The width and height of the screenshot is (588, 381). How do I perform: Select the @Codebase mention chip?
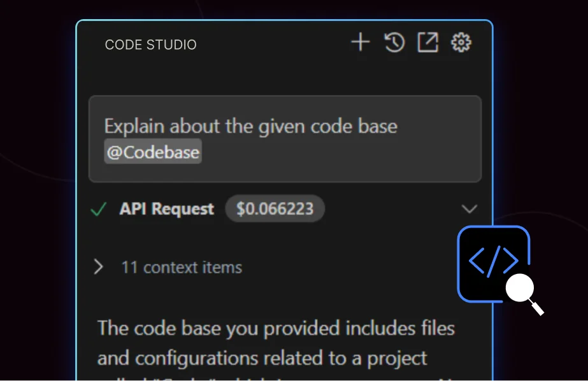pos(152,151)
